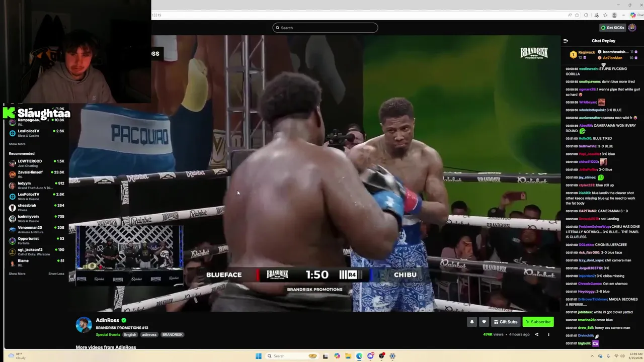Open Edge browser profile icon
644x362 pixels.
click(x=614, y=15)
